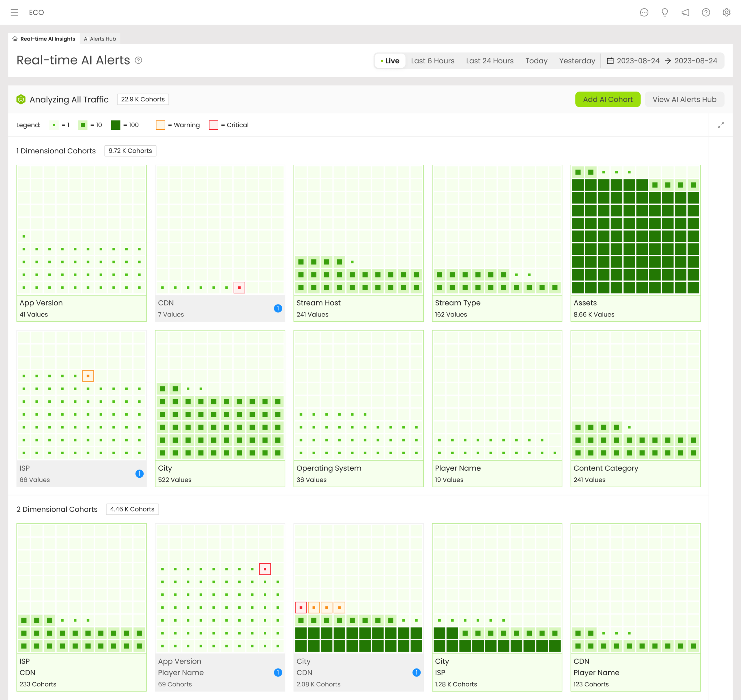Select the Yesterday time range
The width and height of the screenshot is (741, 700).
click(577, 61)
